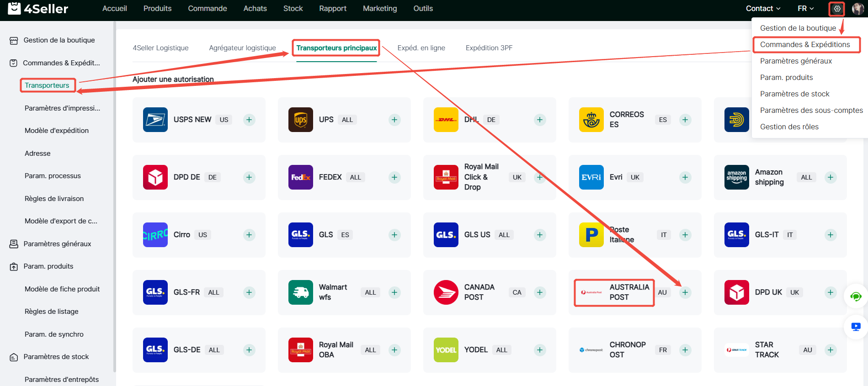Screen dimensions: 868x386
Task: Open the green customer support chat icon
Action: [x=856, y=297]
